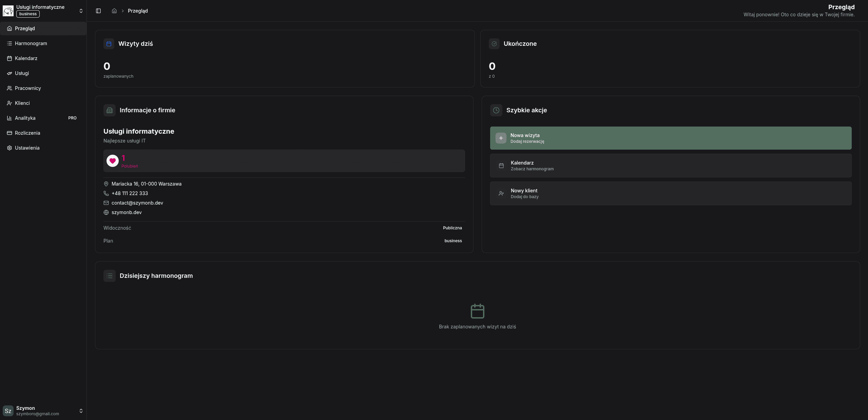Screen dimensions: 868x420
Task: Click the list icon beside Dzisiejszy harmonogram
Action: [x=110, y=276]
